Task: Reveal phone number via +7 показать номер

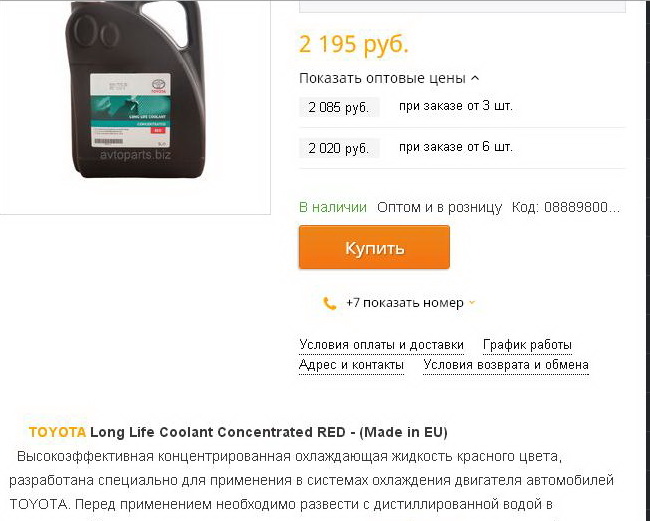Action: coord(405,303)
